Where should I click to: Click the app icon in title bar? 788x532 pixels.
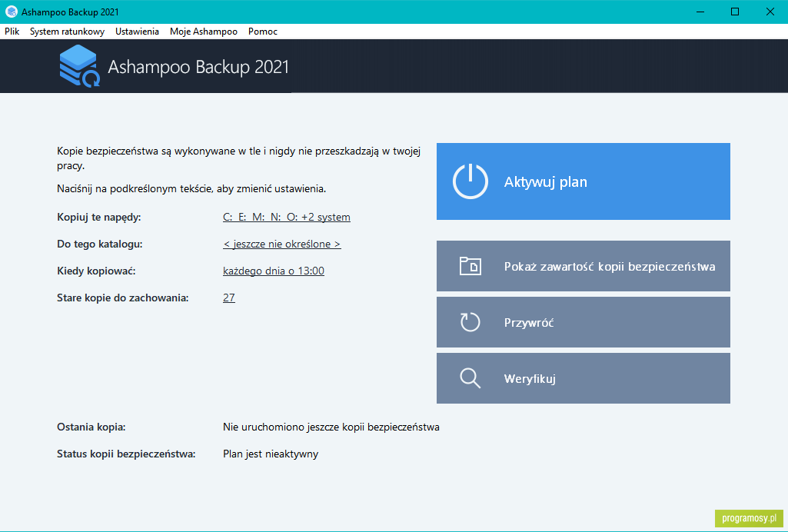tap(11, 12)
